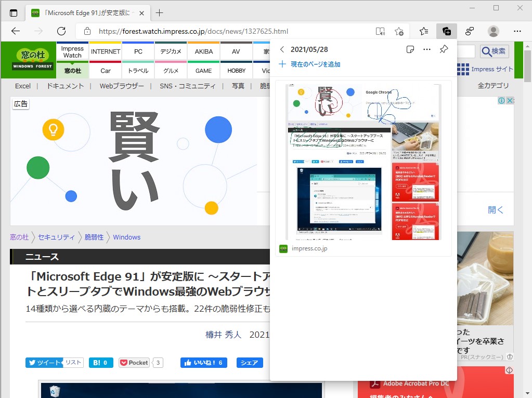
Task: Open Collections from the browser toolbar
Action: [446, 31]
